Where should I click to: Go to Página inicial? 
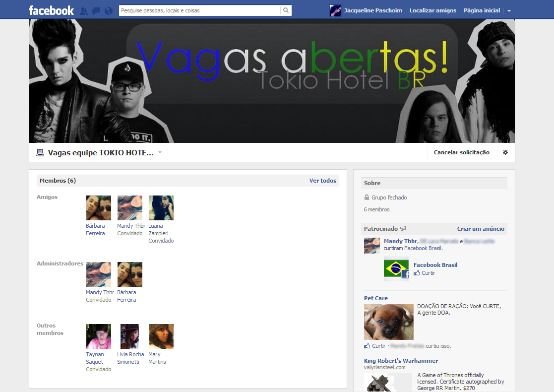(x=482, y=10)
